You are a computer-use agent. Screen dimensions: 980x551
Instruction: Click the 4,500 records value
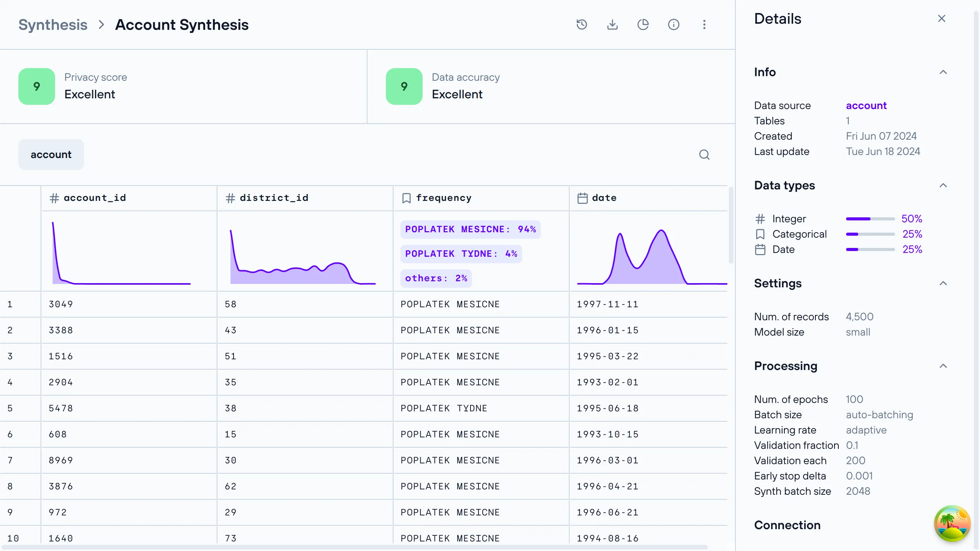pos(860,317)
